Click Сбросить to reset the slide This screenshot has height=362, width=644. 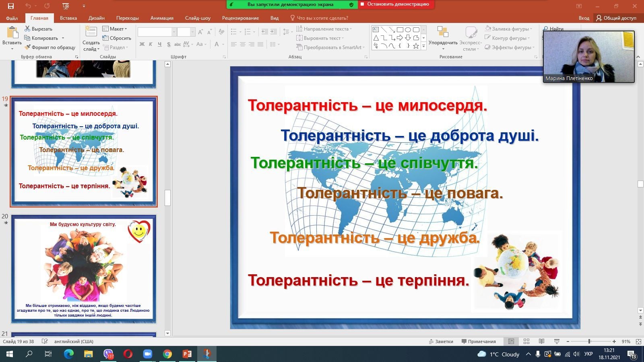click(117, 38)
